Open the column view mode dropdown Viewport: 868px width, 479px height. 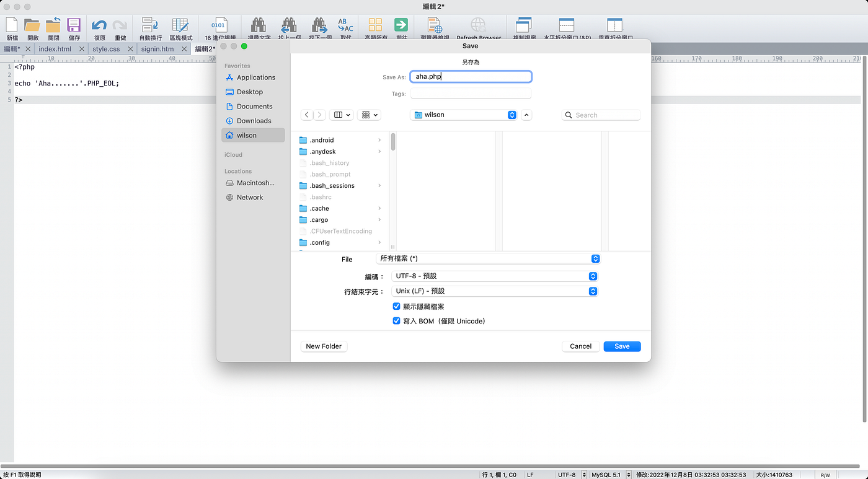pyautogui.click(x=342, y=115)
